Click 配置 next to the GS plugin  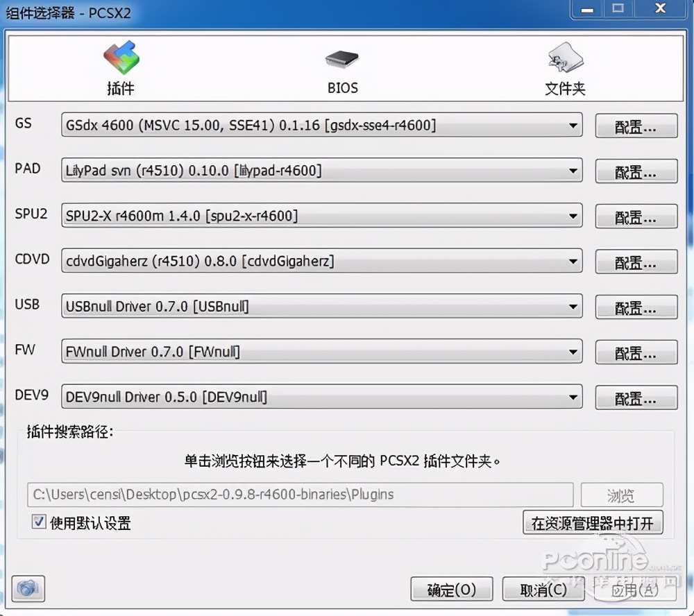[635, 126]
